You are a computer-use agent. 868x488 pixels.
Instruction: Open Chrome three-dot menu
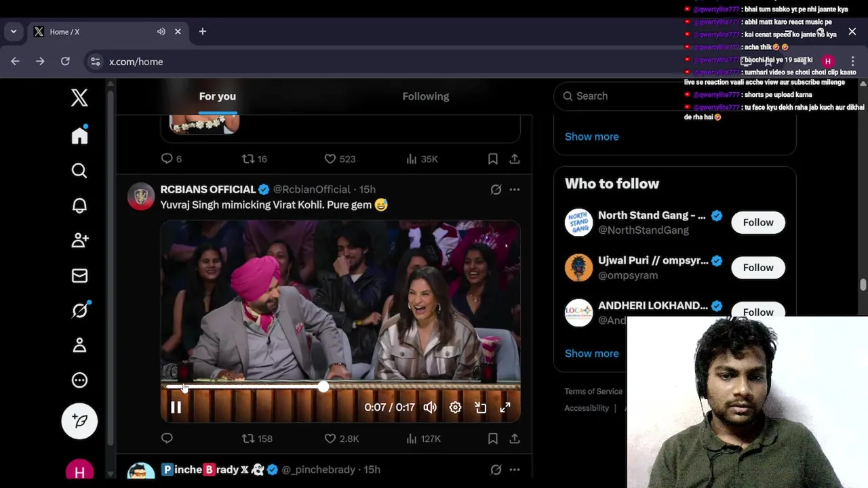pos(852,61)
